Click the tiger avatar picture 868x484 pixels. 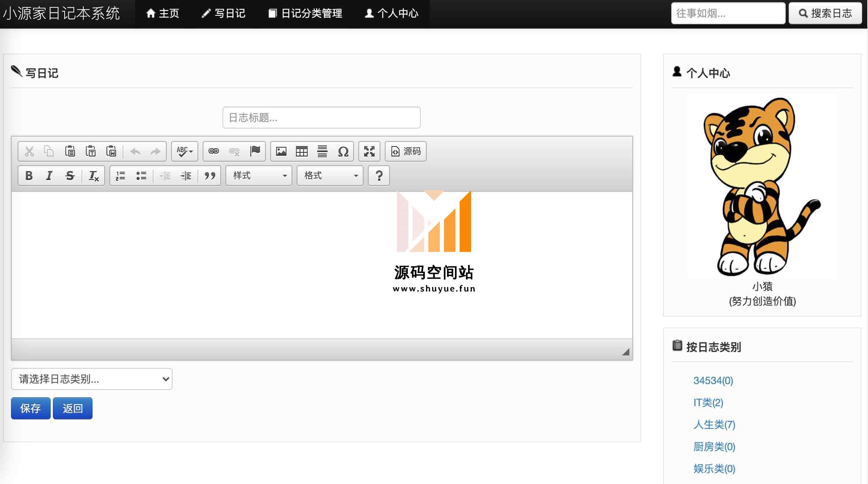pos(762,187)
